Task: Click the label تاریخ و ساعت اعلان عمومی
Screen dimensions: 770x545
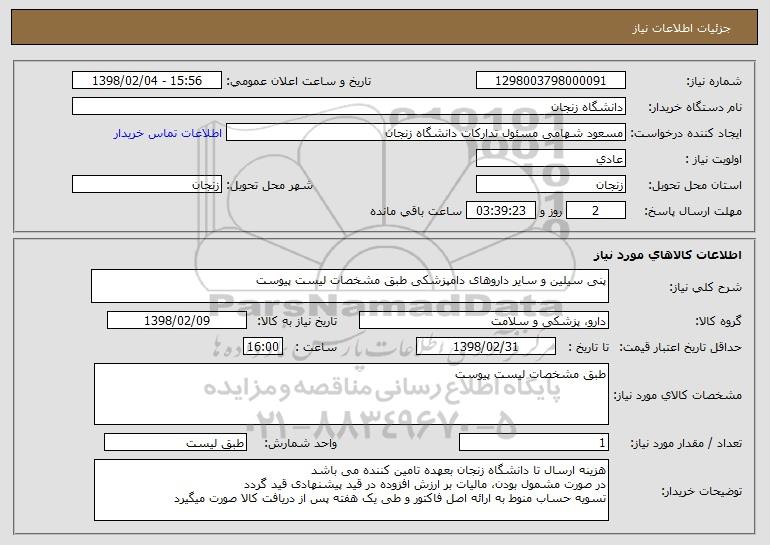Action: (299, 81)
